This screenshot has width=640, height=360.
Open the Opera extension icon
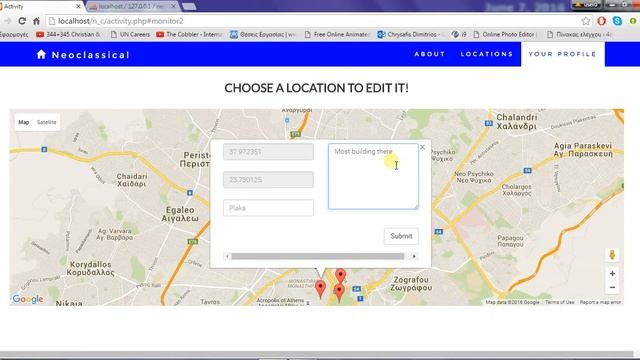pos(601,21)
